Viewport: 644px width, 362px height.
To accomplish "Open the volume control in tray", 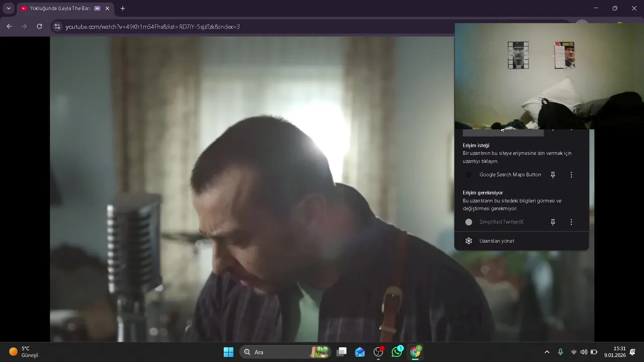I will tap(584, 352).
